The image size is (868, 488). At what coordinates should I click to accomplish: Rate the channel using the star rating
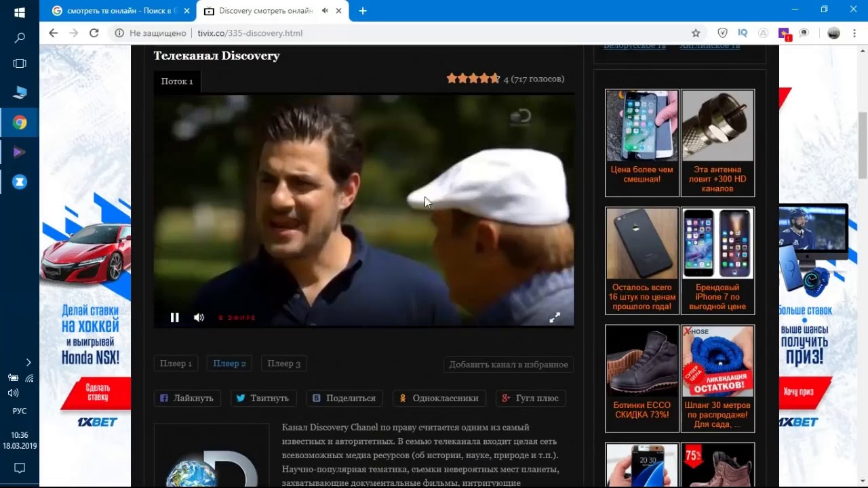coord(473,79)
